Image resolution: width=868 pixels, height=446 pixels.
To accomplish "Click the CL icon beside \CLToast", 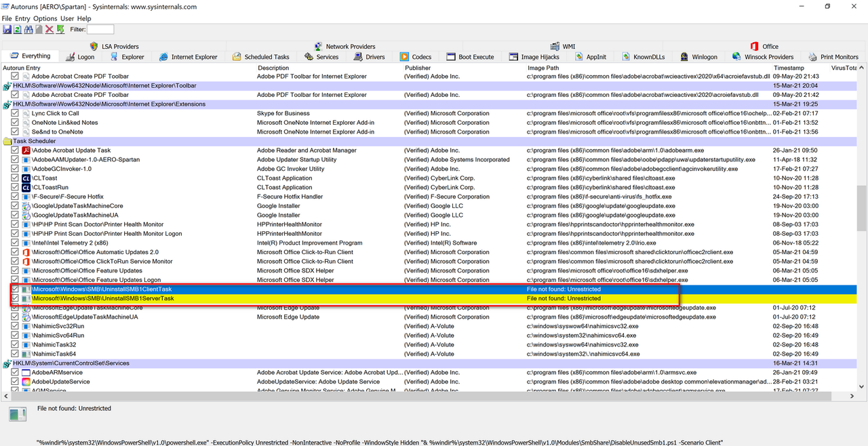I will point(26,178).
